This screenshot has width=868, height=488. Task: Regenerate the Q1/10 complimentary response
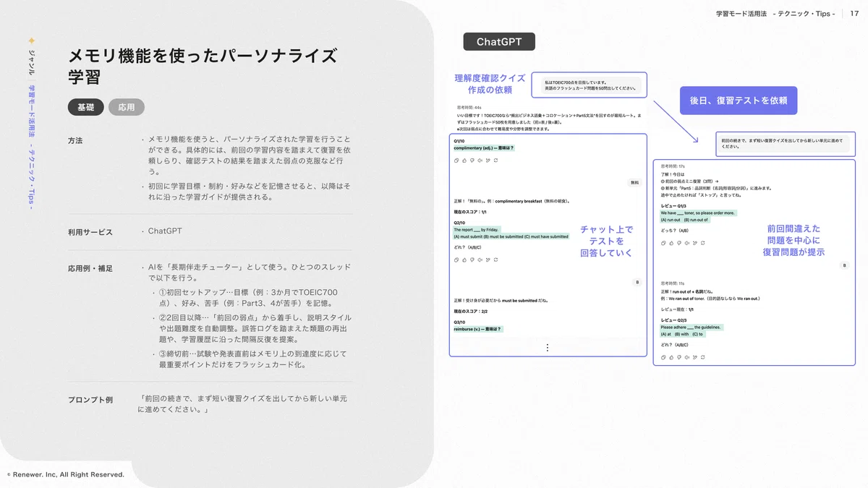coord(495,160)
